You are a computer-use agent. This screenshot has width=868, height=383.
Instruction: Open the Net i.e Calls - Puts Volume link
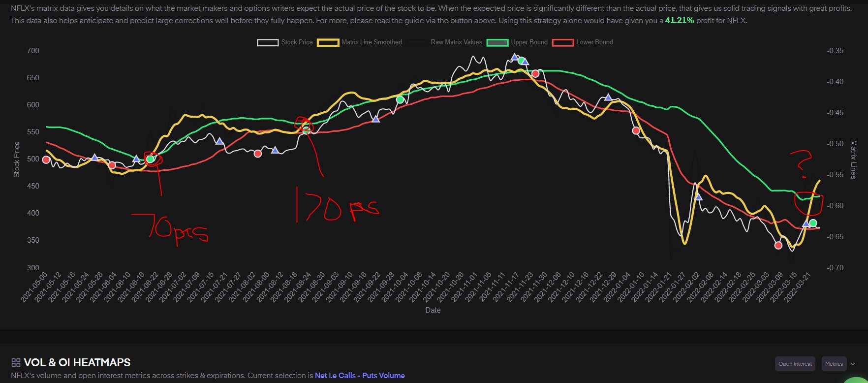[360, 375]
